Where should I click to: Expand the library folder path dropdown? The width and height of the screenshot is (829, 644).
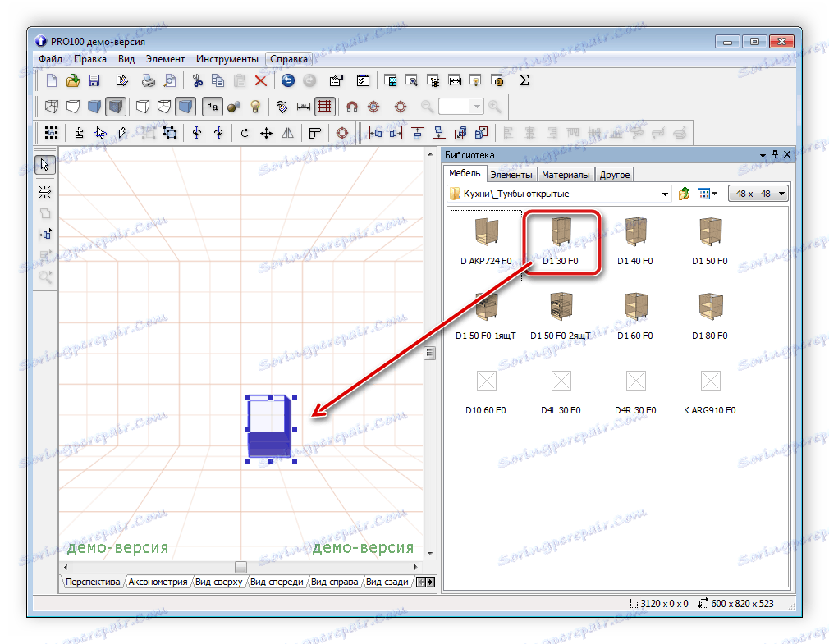[x=665, y=194]
